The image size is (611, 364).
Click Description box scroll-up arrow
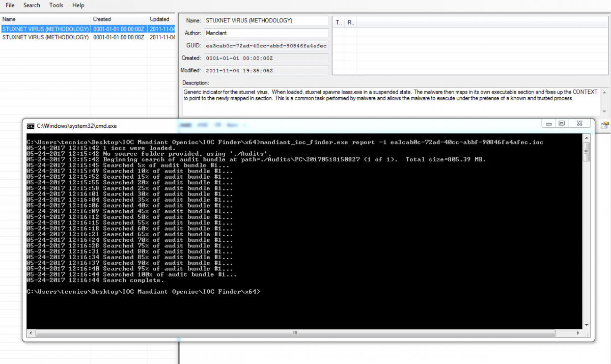604,92
